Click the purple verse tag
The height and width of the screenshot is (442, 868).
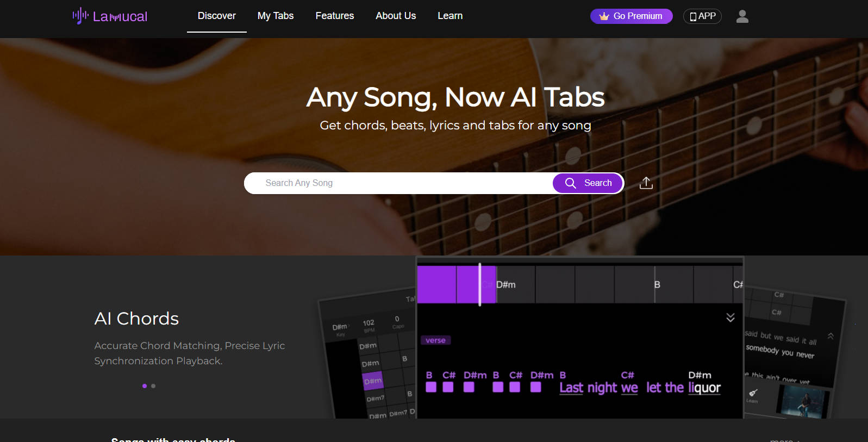435,340
